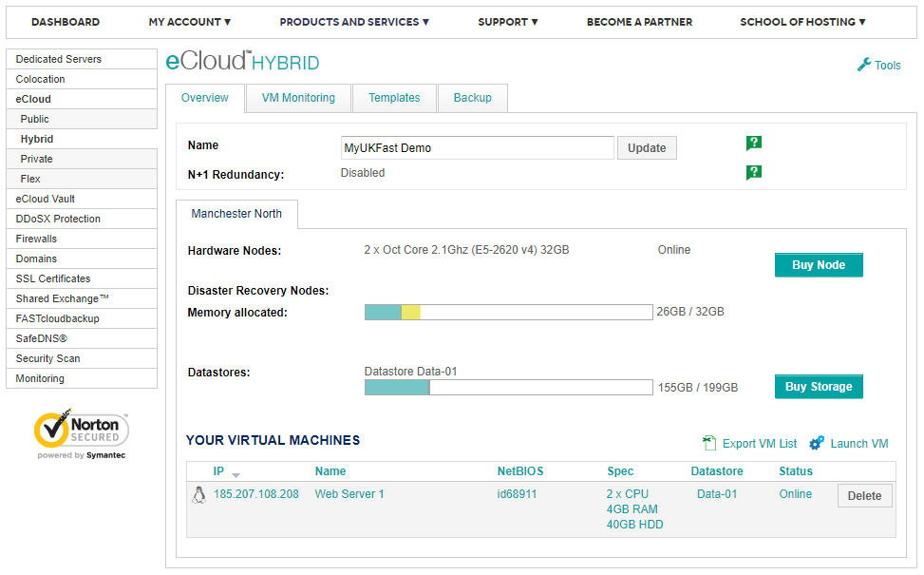
Task: Open DDoSX Protection in sidebar
Action: coord(82,219)
